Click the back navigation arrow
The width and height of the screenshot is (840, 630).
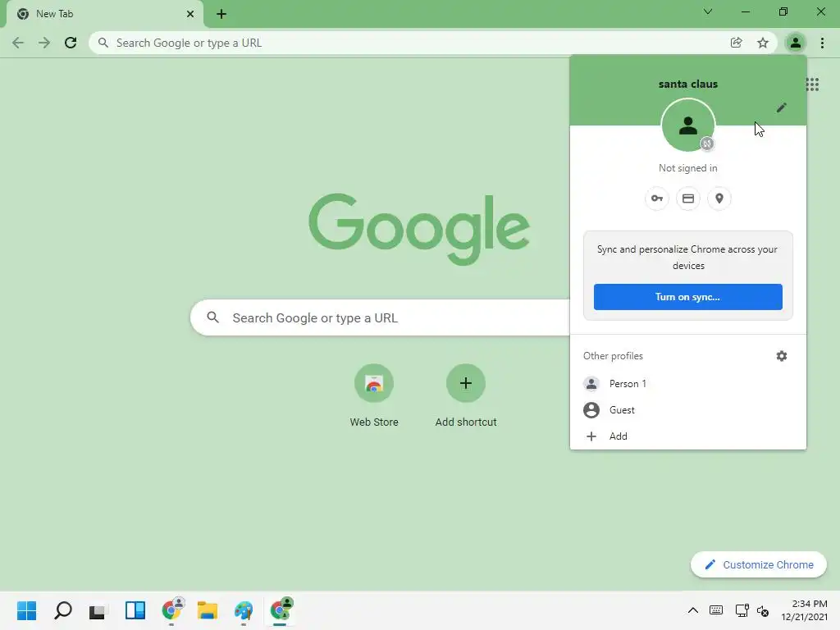(18, 43)
